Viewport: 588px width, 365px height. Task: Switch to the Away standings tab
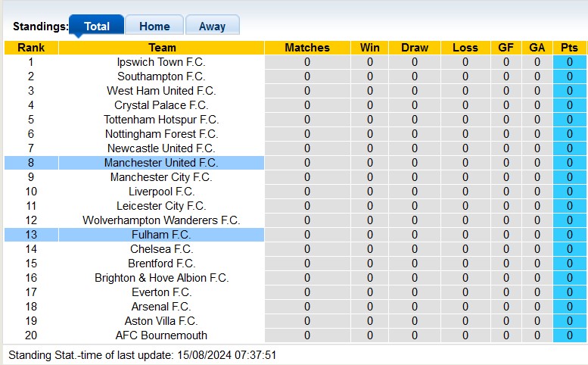click(212, 26)
